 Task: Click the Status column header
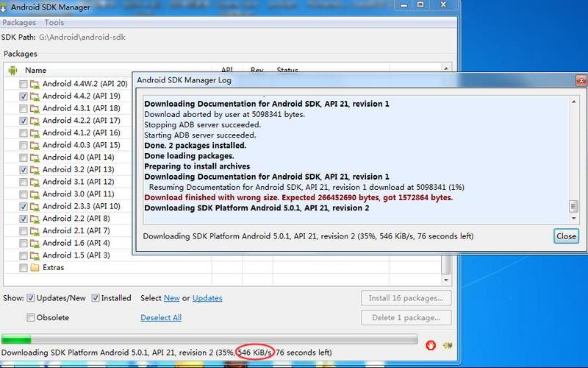click(287, 70)
